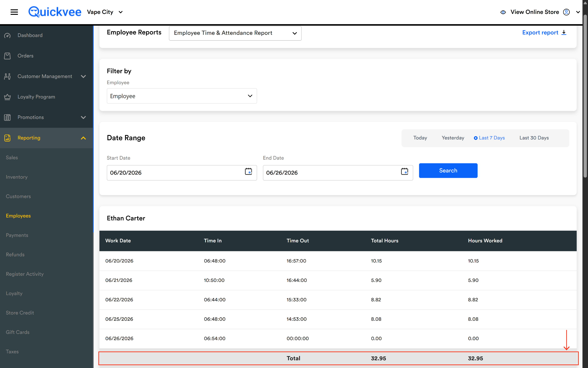The width and height of the screenshot is (588, 368).
Task: Click the Quickvee logo
Action: pyautogui.click(x=55, y=12)
